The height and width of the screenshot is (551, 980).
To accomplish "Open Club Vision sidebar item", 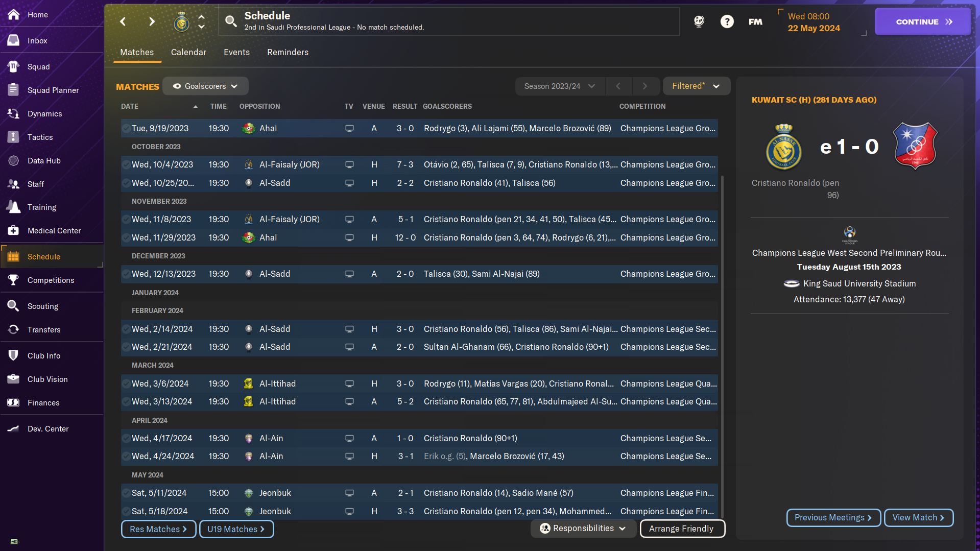I will pyautogui.click(x=52, y=379).
